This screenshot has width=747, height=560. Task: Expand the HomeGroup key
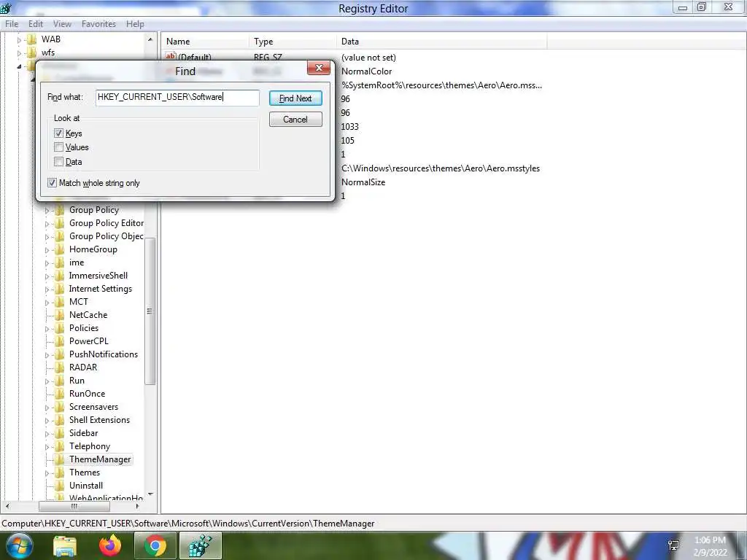(47, 250)
